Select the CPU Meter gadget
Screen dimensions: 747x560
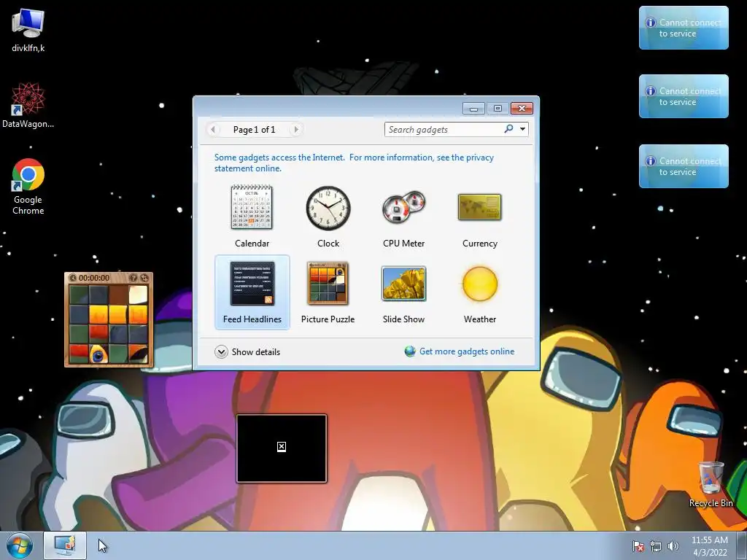tap(403, 216)
